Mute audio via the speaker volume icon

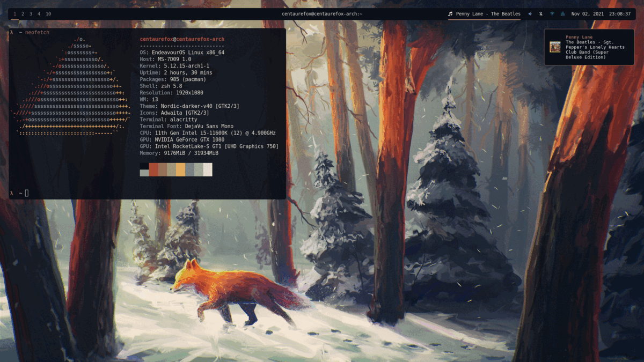point(530,14)
